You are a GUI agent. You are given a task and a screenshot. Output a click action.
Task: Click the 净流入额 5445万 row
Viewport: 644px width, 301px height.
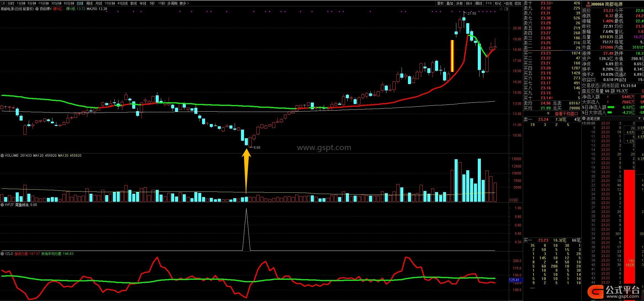pyautogui.click(x=613, y=97)
